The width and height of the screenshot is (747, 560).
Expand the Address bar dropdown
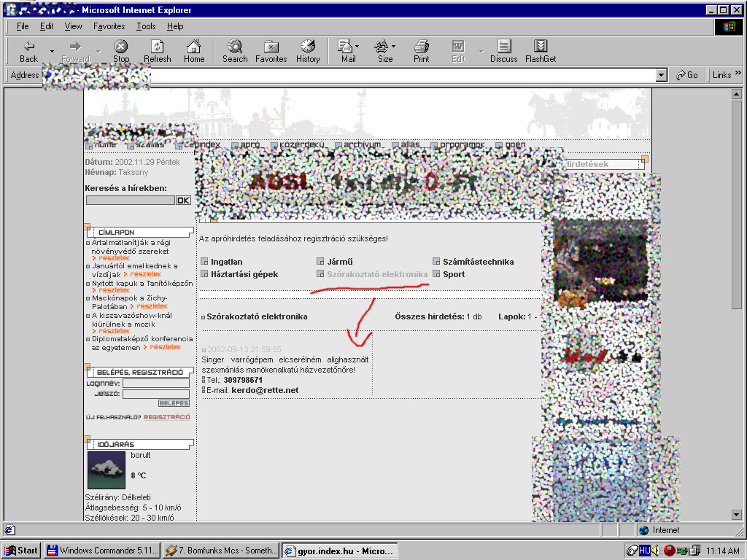(x=662, y=75)
